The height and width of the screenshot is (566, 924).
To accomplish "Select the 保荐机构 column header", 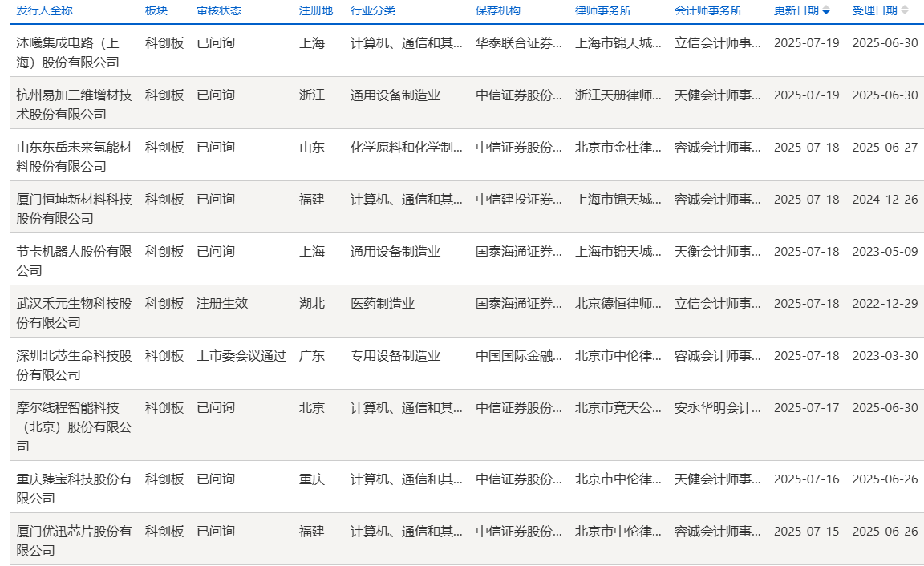I will coord(498,10).
